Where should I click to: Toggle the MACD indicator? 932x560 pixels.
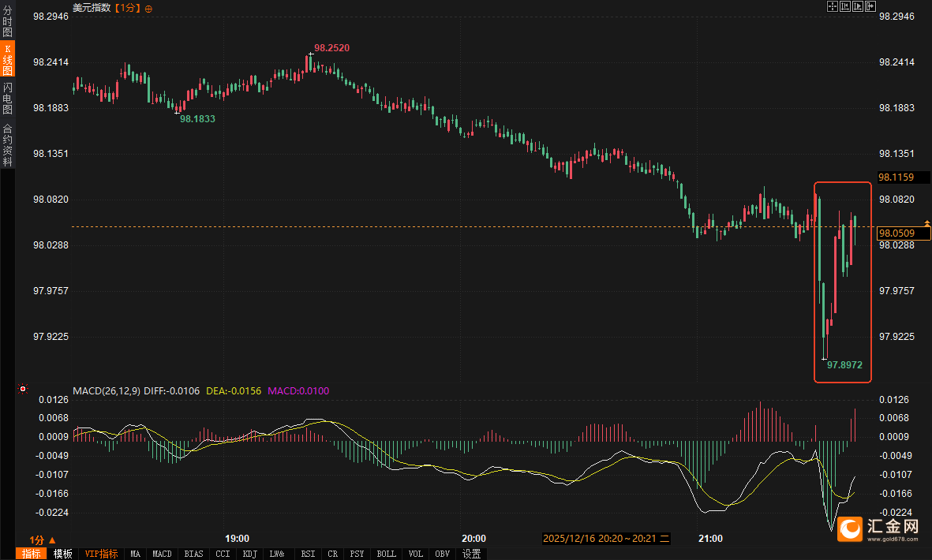(x=162, y=554)
